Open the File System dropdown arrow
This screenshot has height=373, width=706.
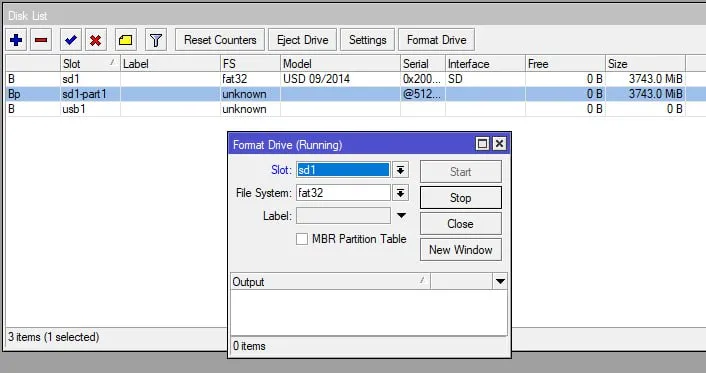coord(400,193)
